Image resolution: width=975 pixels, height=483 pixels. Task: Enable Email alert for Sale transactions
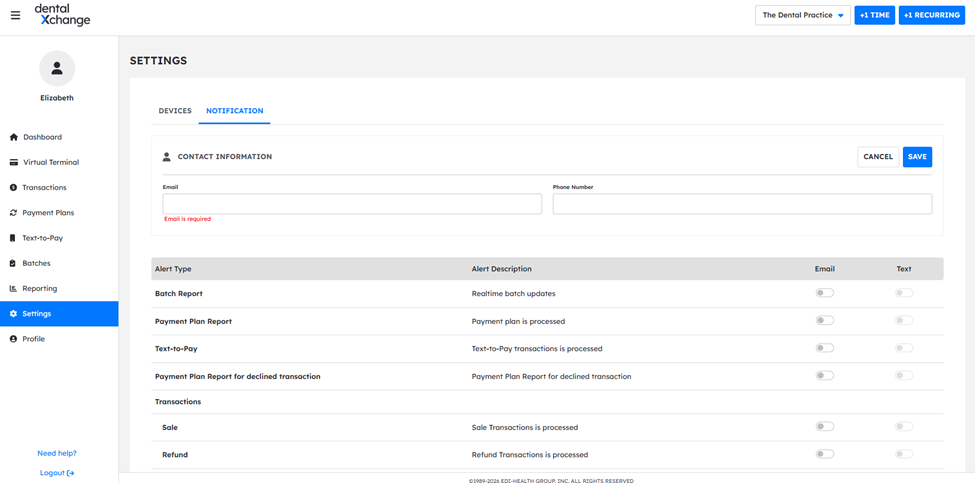point(824,427)
